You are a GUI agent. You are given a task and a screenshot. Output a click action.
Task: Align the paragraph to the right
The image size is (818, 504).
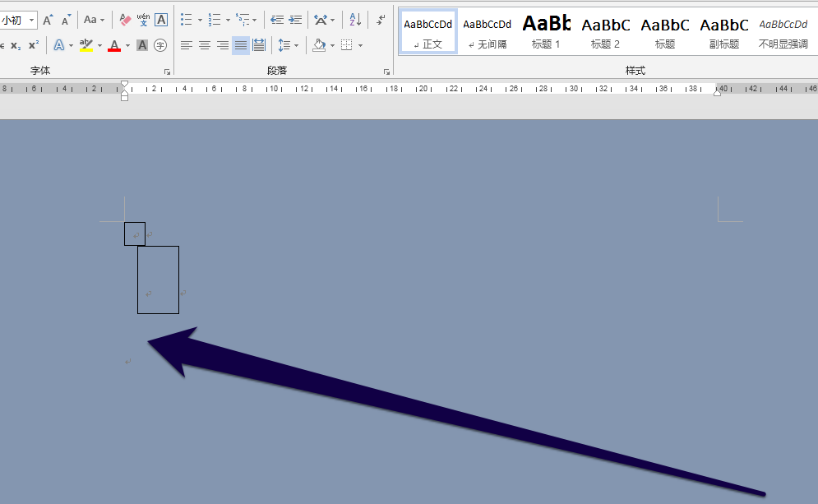pos(223,45)
